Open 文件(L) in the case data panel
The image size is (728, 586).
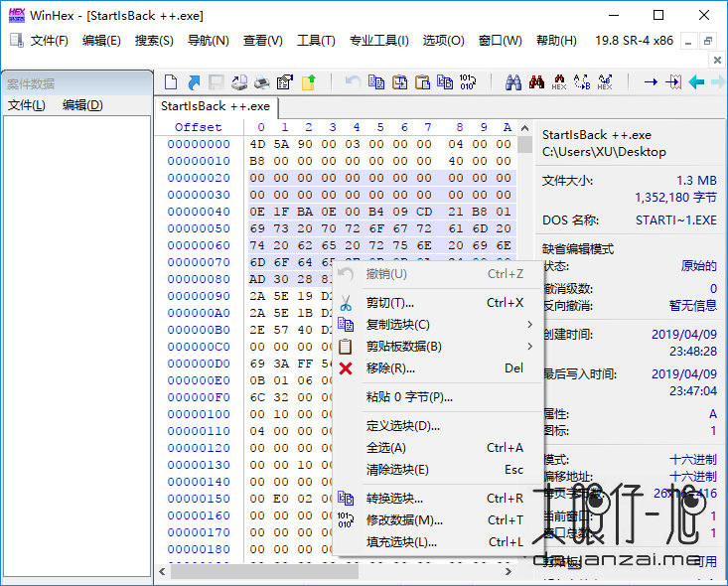[x=27, y=105]
